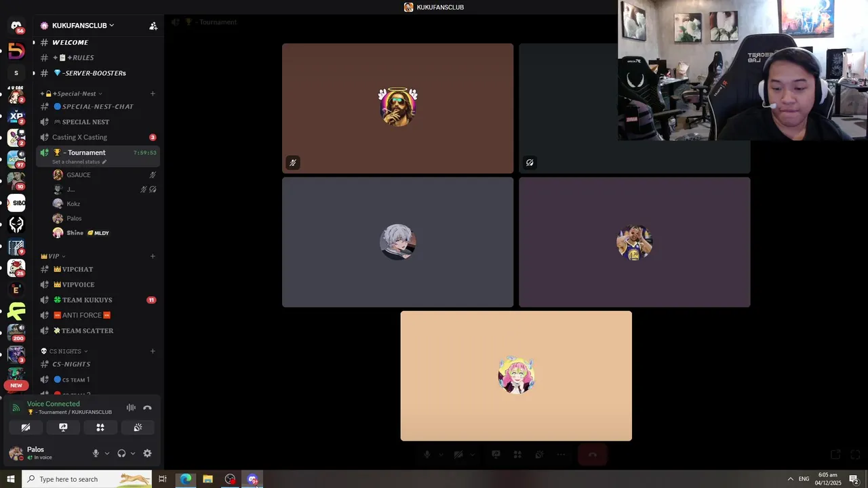Create channel in Special-Nest with plus
Viewport: 868px width, 488px height.
[153, 94]
